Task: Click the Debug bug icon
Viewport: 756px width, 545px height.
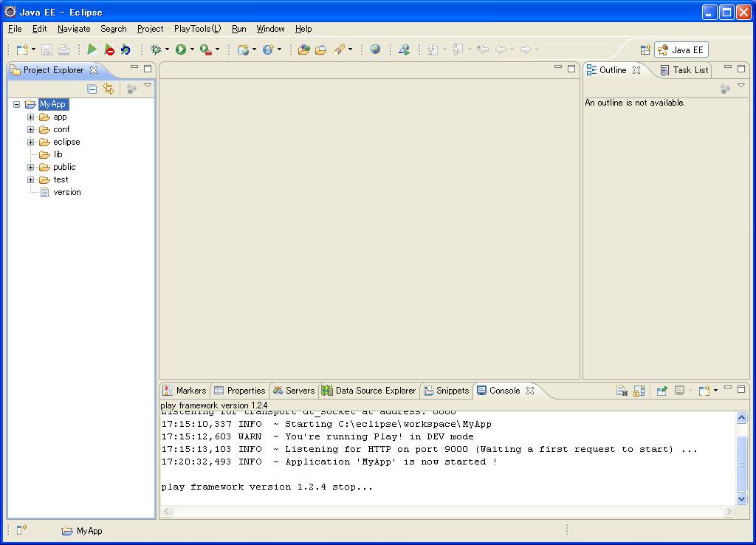Action: tap(155, 49)
